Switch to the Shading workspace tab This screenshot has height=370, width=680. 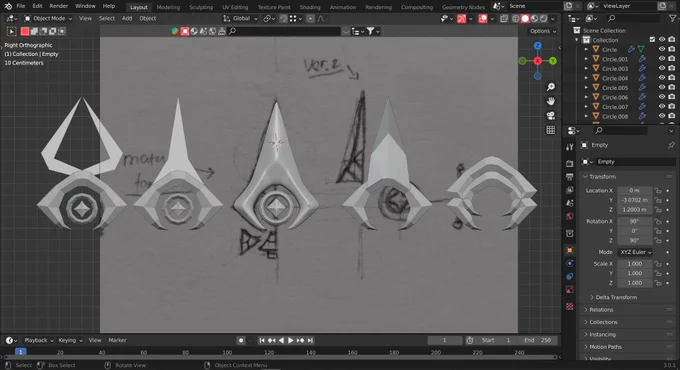coord(310,7)
